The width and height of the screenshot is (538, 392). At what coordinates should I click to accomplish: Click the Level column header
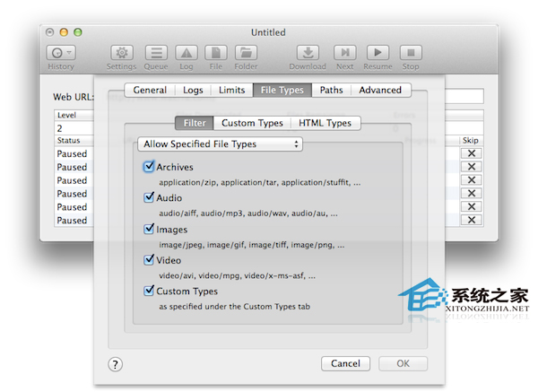click(x=74, y=115)
